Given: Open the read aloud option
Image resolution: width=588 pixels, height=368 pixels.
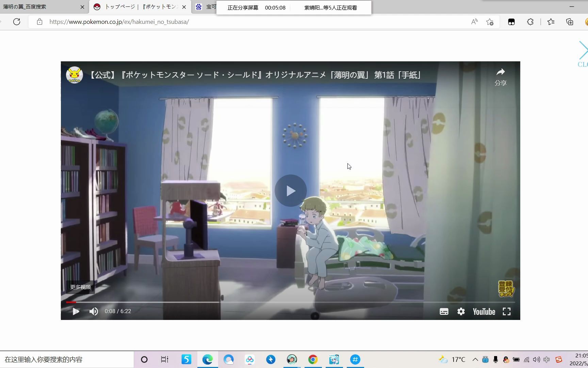Looking at the screenshot, I should [x=474, y=22].
